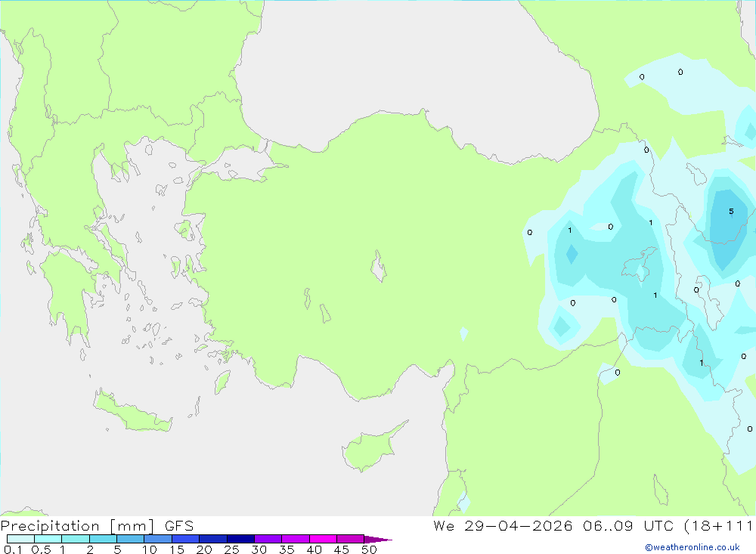
Task: Click the legend label '15'
Action: point(177,549)
